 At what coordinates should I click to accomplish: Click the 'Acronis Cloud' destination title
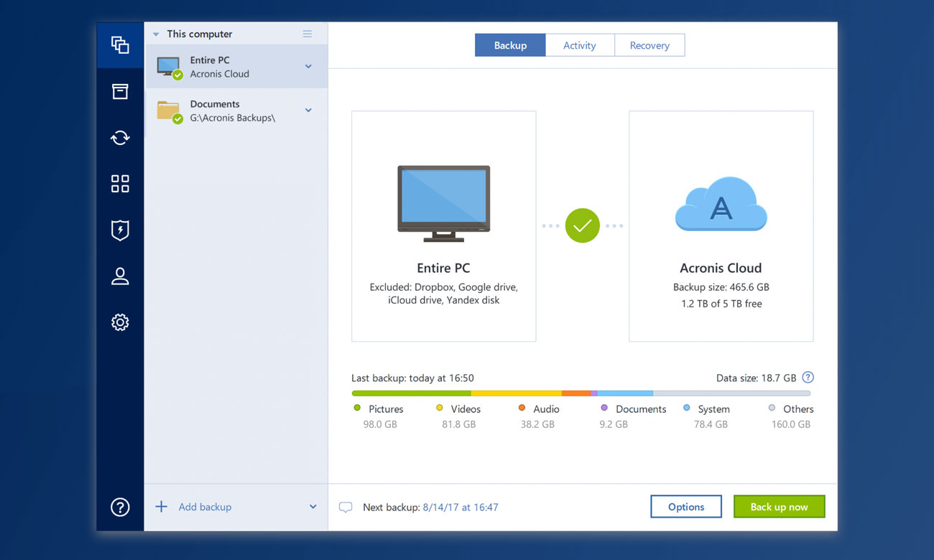point(721,268)
